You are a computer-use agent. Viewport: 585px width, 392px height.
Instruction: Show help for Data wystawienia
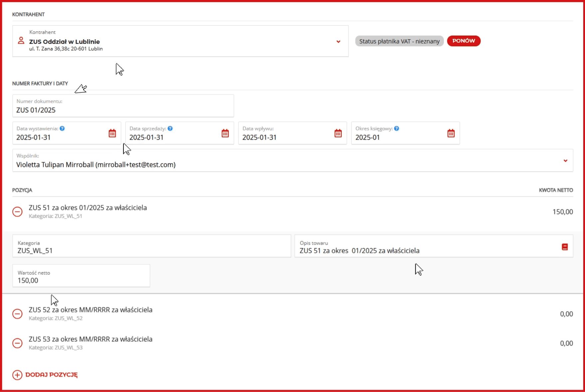pos(62,128)
